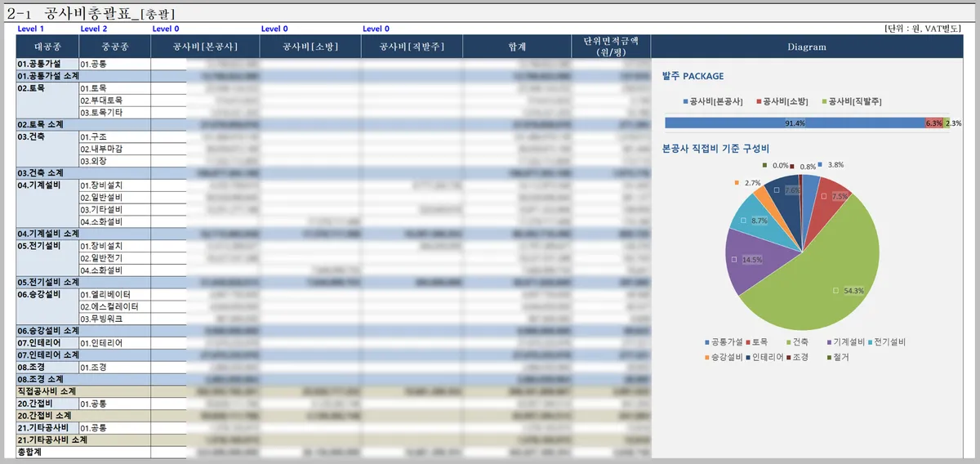980x464 pixels.
Task: Select the 03.외장 cell
Action: point(115,161)
